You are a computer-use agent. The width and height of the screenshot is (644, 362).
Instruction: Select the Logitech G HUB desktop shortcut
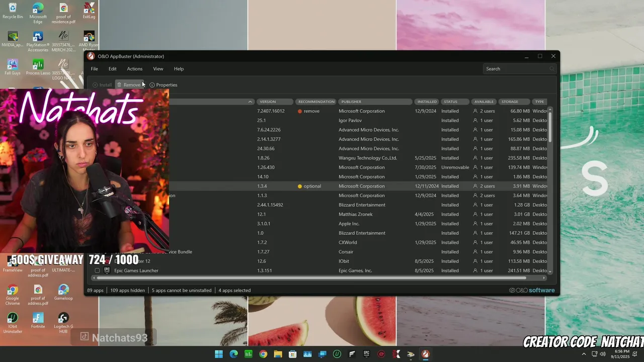tap(63, 323)
